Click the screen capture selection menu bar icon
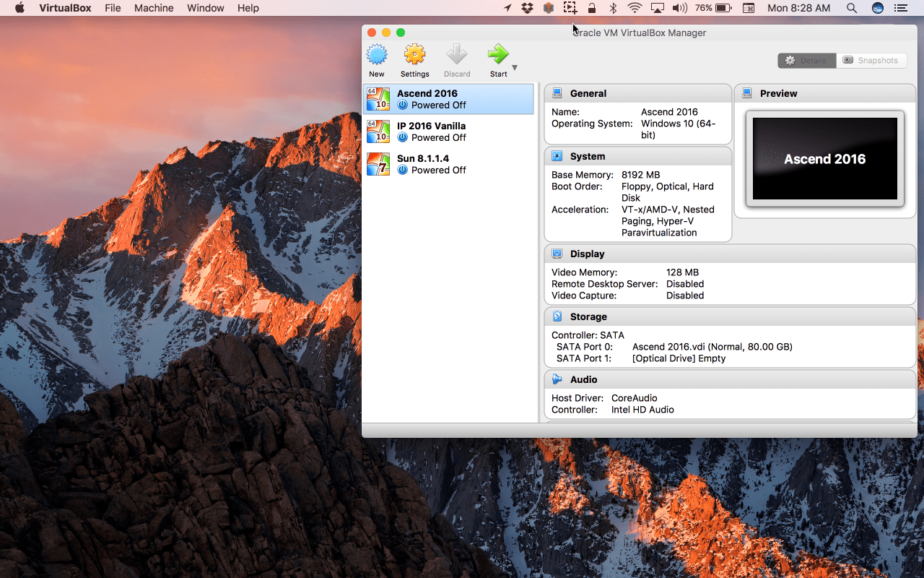This screenshot has height=578, width=924. tap(570, 8)
